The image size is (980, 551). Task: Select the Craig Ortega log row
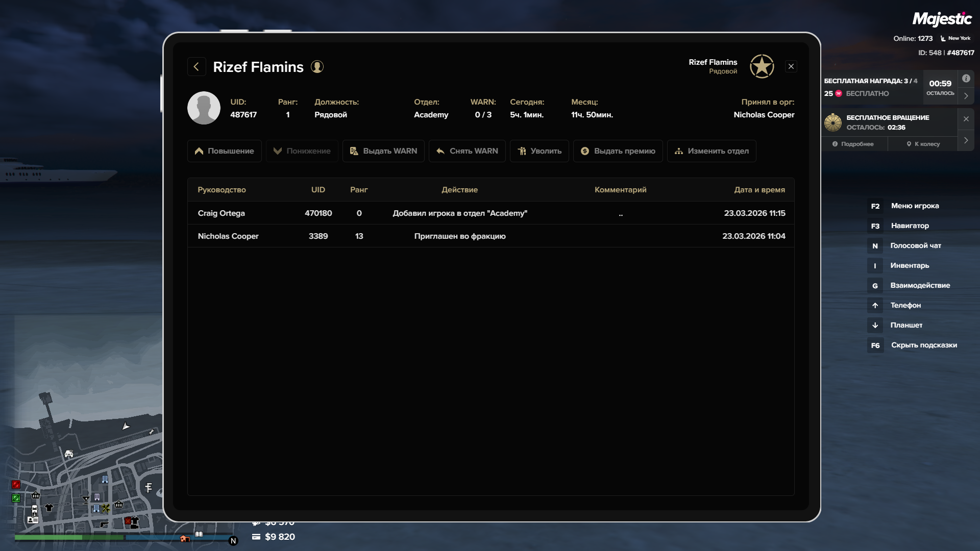(490, 213)
